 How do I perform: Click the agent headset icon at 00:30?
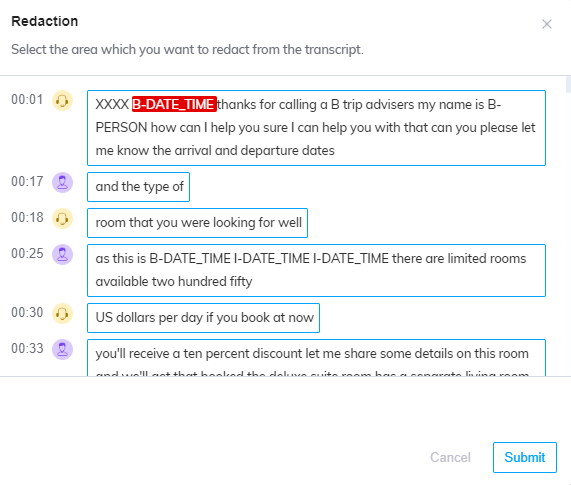pyautogui.click(x=62, y=313)
